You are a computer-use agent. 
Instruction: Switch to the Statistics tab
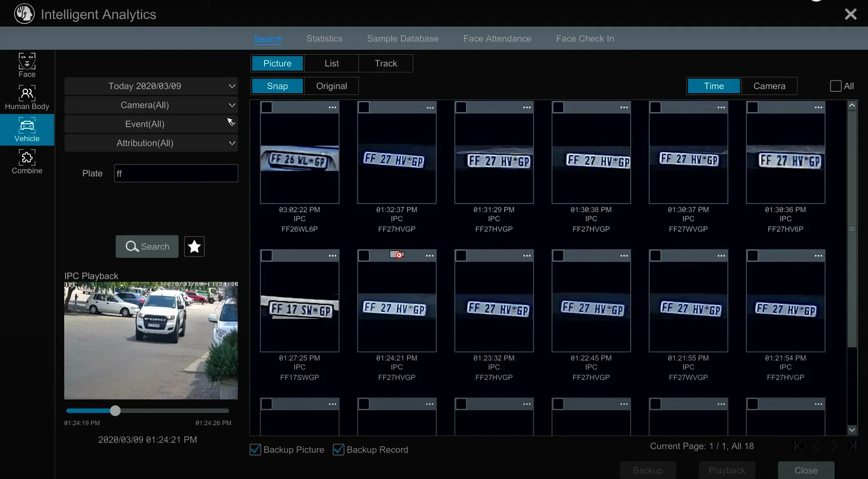pos(324,38)
